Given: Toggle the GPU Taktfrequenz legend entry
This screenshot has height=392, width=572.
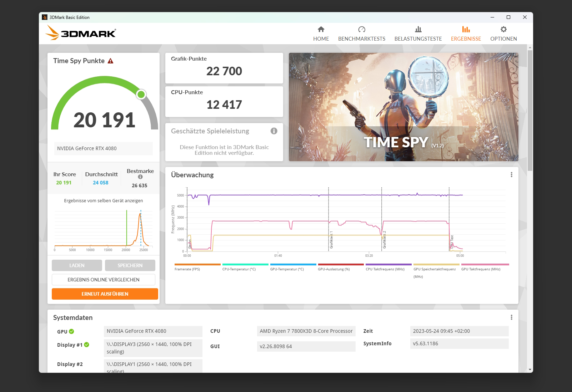Looking at the screenshot, I should coord(485,267).
